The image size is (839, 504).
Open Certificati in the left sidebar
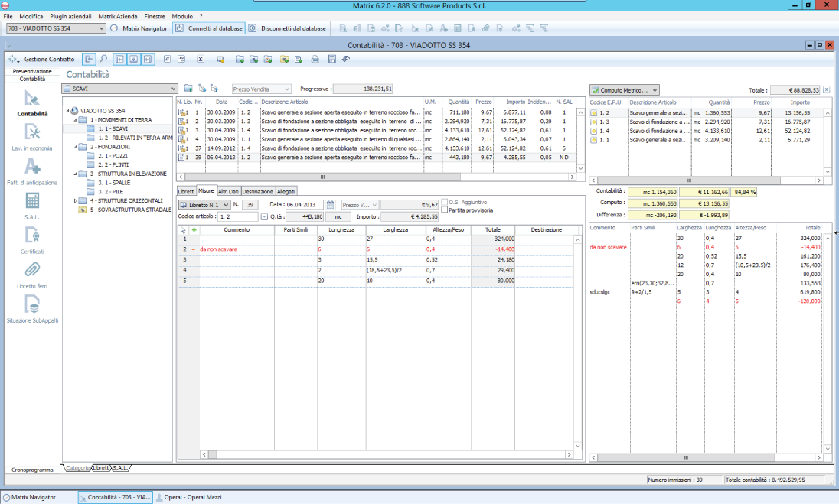[32, 236]
